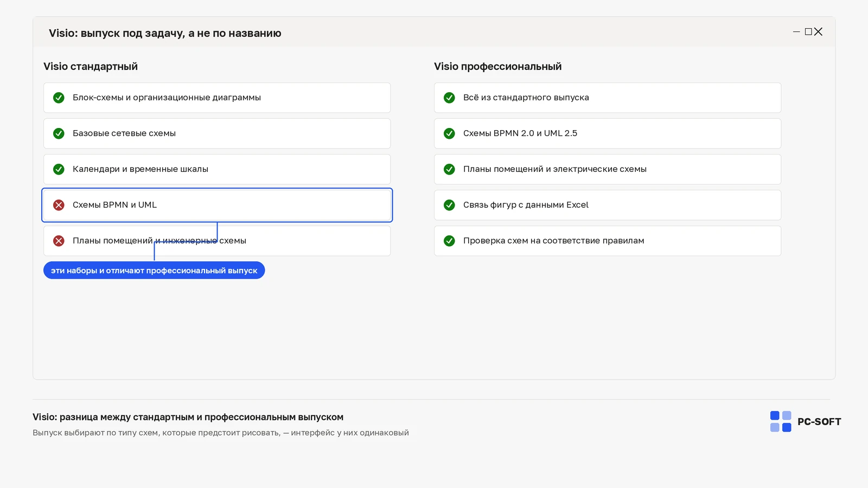Click caption heading Visio: разница между стандартным и профессиональным
This screenshot has height=488, width=868.
coord(188,417)
